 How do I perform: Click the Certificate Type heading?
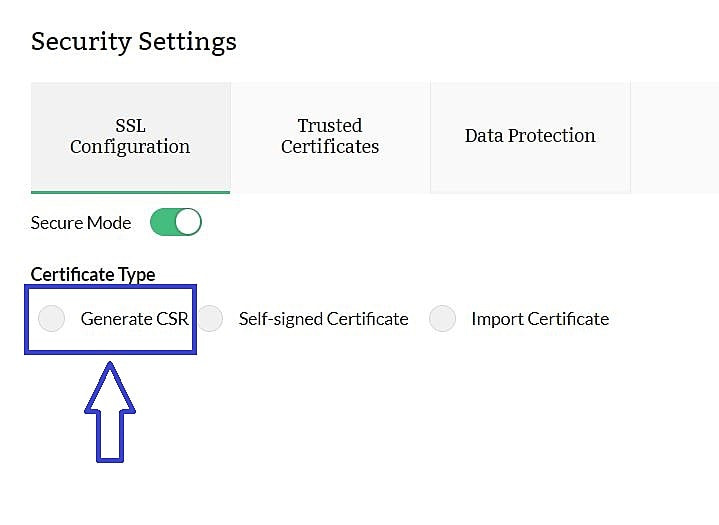click(x=93, y=274)
